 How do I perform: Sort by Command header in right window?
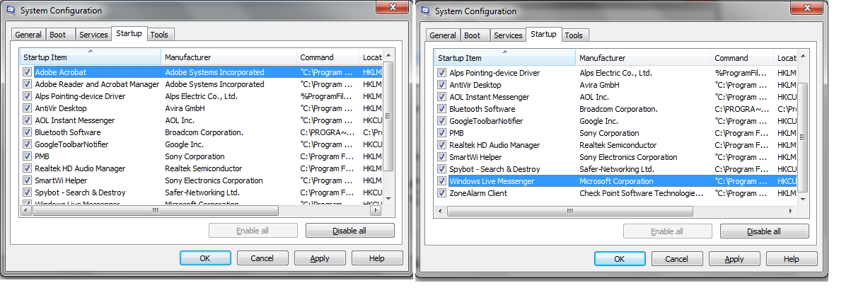pyautogui.click(x=743, y=58)
